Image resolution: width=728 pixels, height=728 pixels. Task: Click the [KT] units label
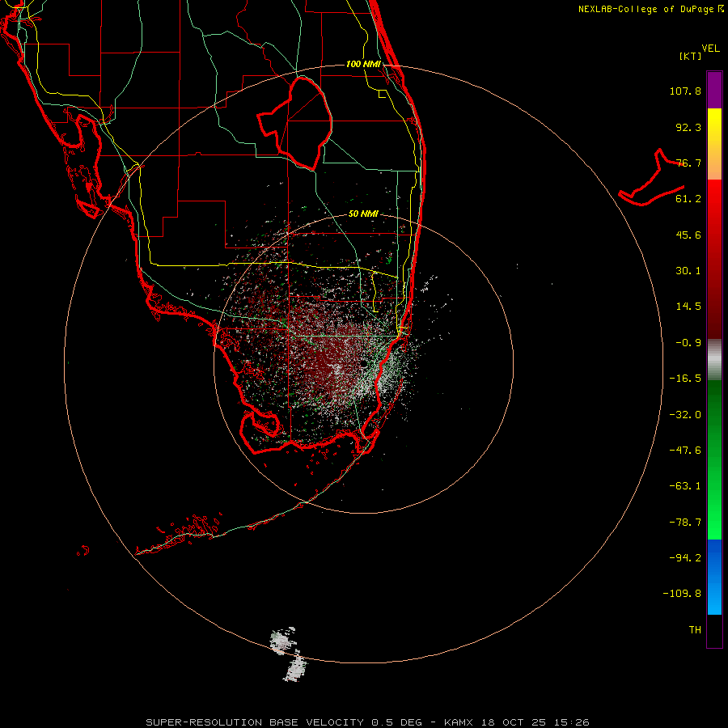(690, 56)
